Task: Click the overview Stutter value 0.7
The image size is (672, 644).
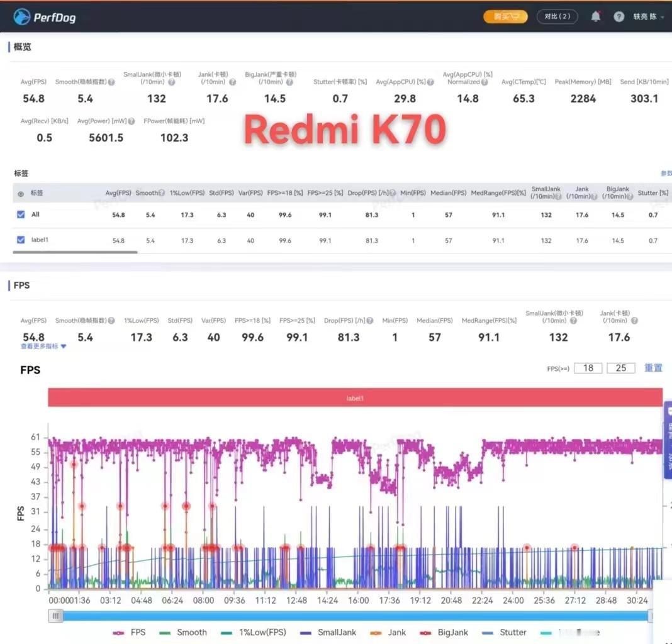Action: coord(340,99)
